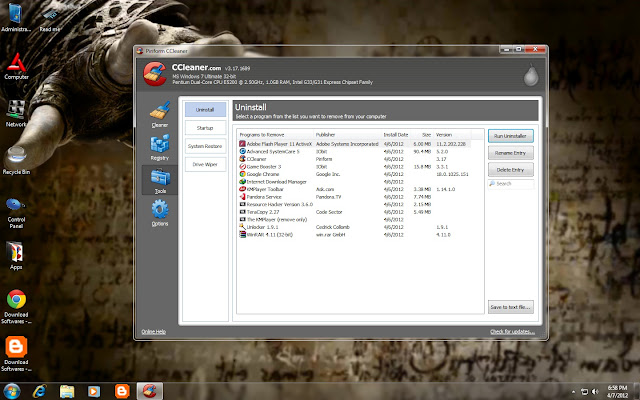Open the media player taskbar icon
Viewport: 640px width, 400px height.
[94, 391]
